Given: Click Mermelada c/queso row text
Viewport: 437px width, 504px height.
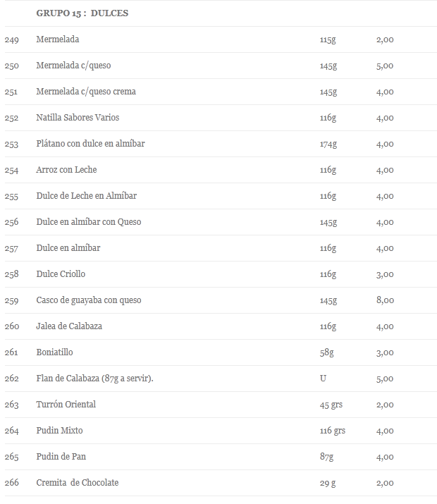Looking at the screenshot, I should (x=73, y=66).
